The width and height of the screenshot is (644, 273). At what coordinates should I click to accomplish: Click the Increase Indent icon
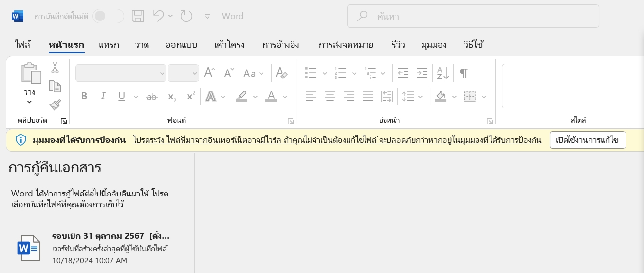click(422, 73)
